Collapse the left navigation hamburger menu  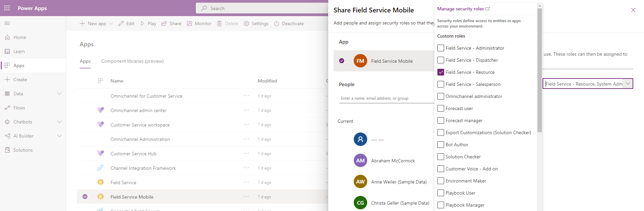pyautogui.click(x=7, y=23)
